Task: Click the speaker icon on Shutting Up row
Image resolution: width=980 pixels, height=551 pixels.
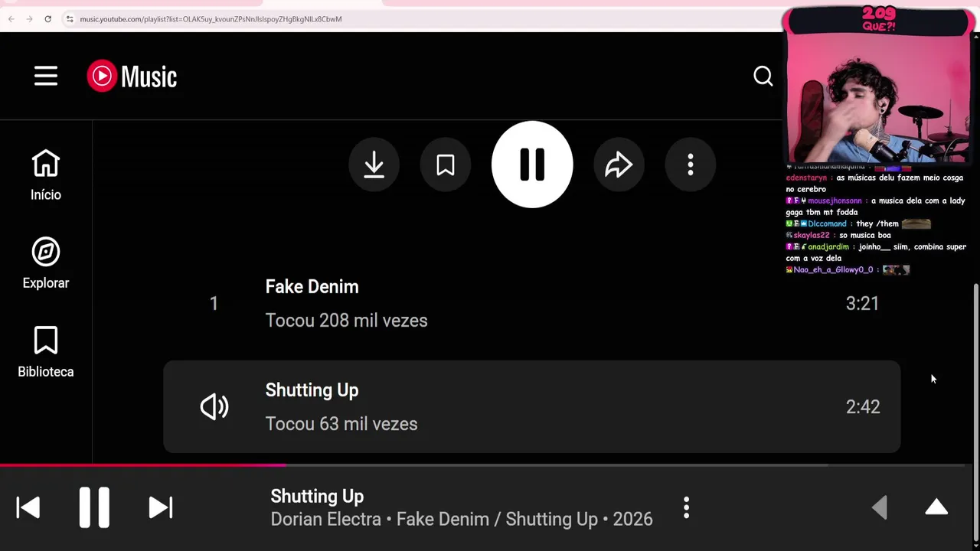Action: coord(214,407)
